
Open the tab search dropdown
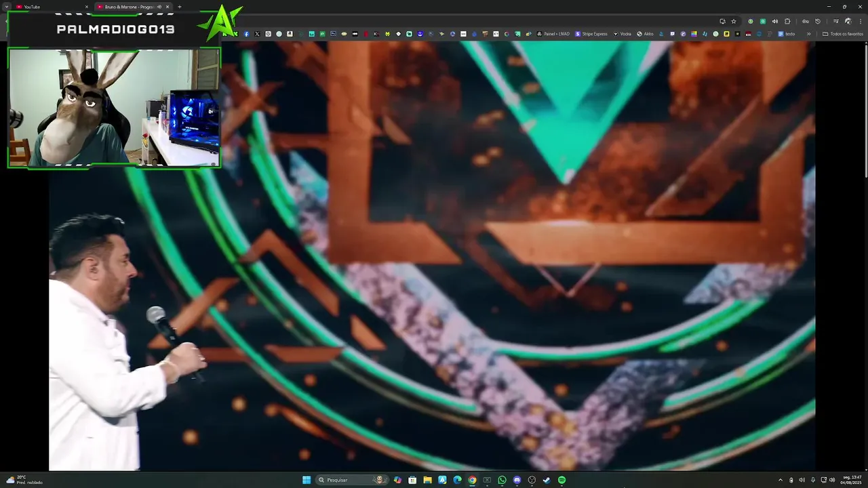pyautogui.click(x=6, y=7)
